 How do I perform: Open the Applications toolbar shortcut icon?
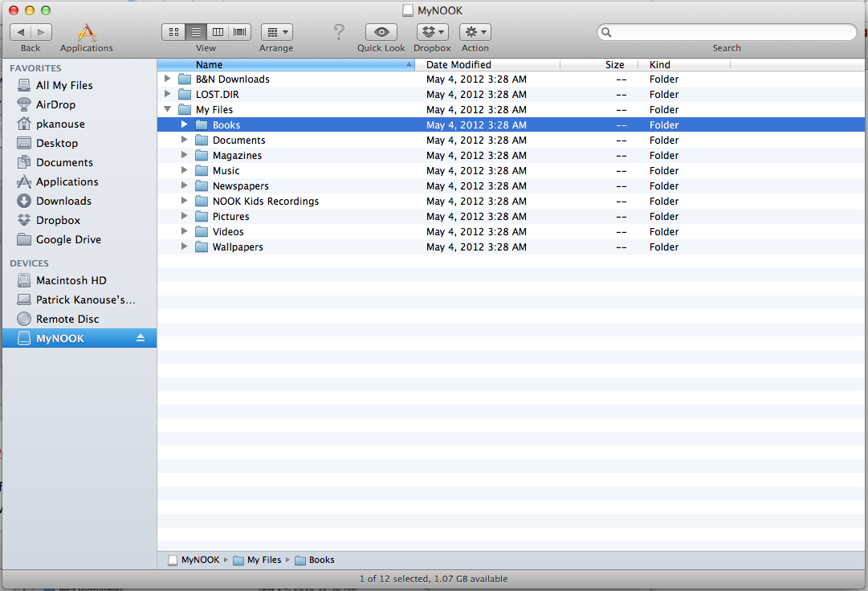(x=87, y=32)
